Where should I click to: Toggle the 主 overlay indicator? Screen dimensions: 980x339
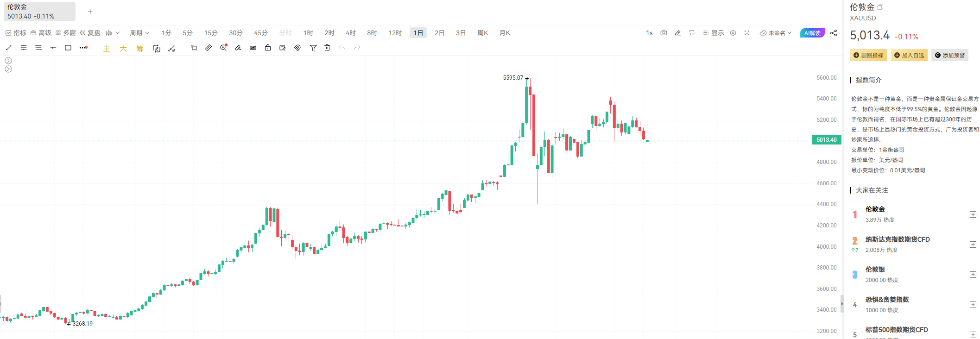(x=107, y=49)
